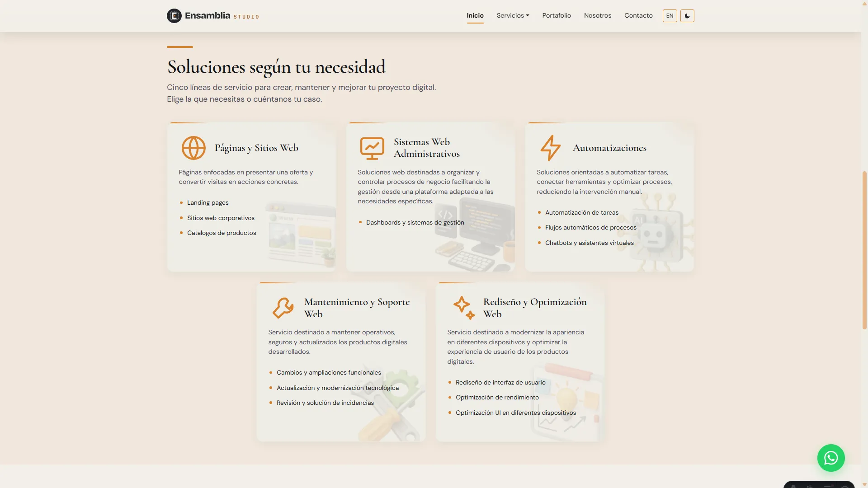The image size is (868, 488).
Task: Select 'Chatbots y asistentes virtuales' item
Action: tap(589, 243)
